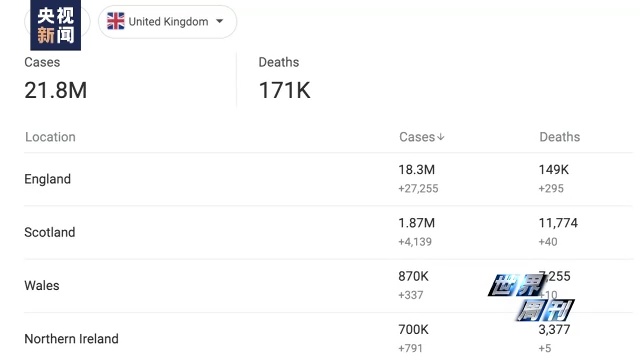Open the United Kingdom country dropdown

[167, 22]
